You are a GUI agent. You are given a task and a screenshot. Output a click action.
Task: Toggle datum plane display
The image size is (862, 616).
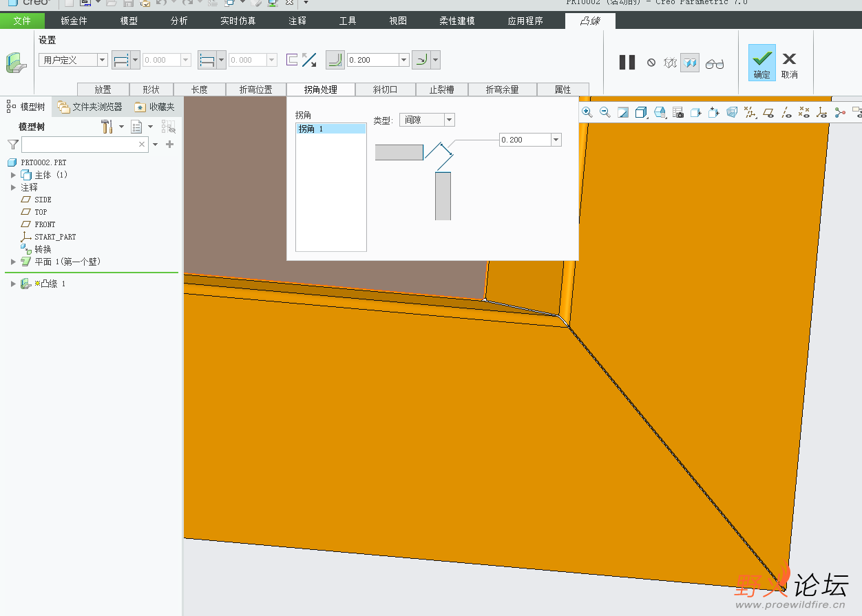coord(768,112)
